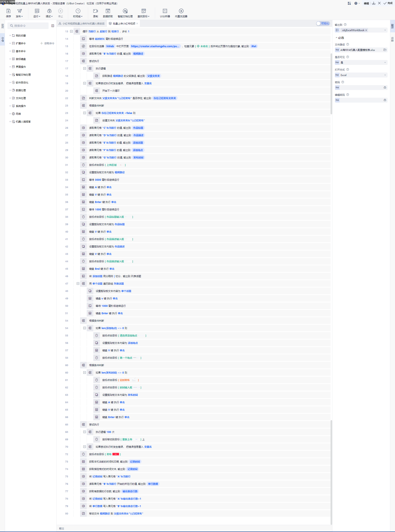Open the 内置浏览器 built-in browser
The width and height of the screenshot is (395, 532).
coord(181,13)
